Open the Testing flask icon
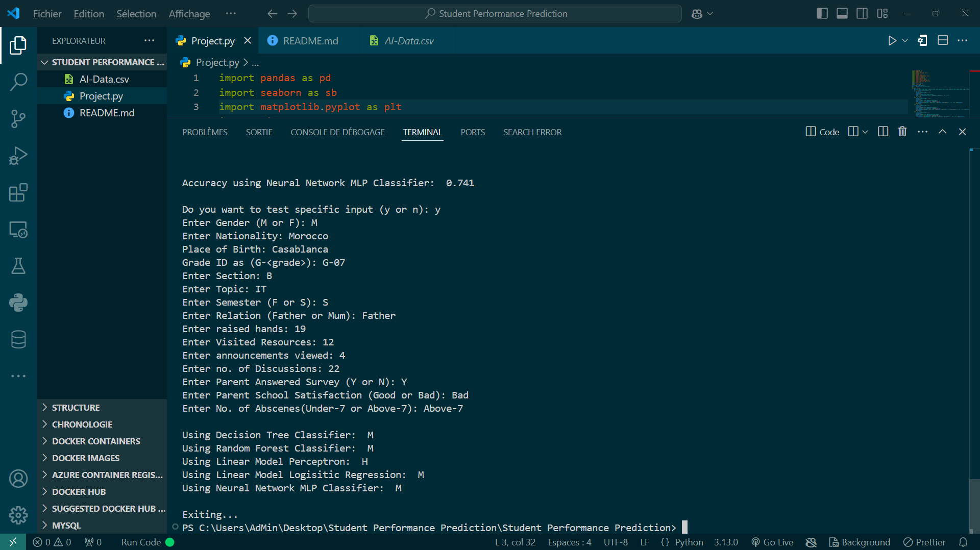Screen dimensions: 980x550 click(x=18, y=266)
